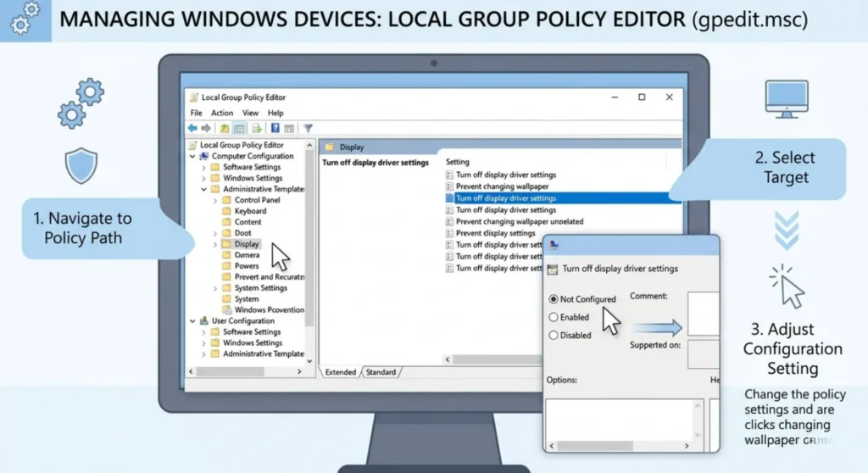Image resolution: width=868 pixels, height=473 pixels.
Task: Click the tree pane vertical scrollbar thumb
Action: (309, 238)
